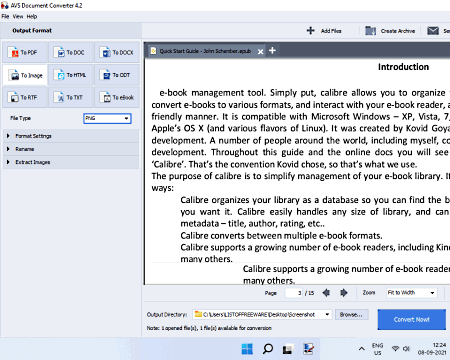
Task: Add a new document tab with plus
Action: (x=272, y=50)
